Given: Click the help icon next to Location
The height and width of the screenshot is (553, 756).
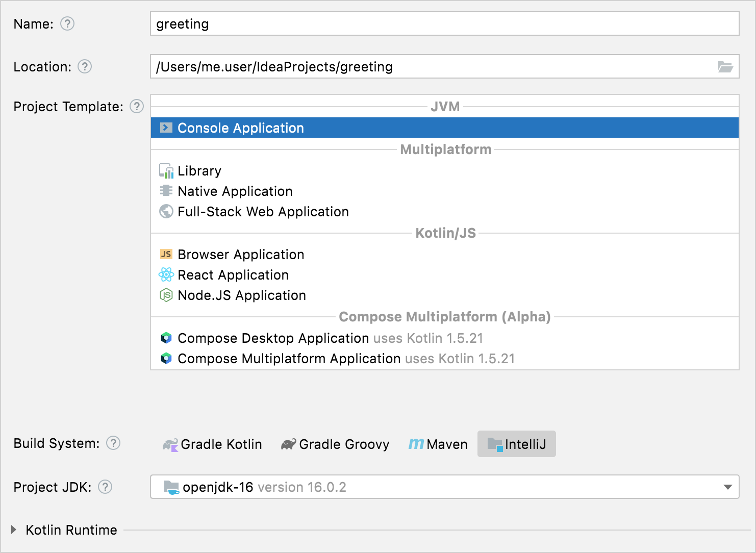Looking at the screenshot, I should coord(85,67).
